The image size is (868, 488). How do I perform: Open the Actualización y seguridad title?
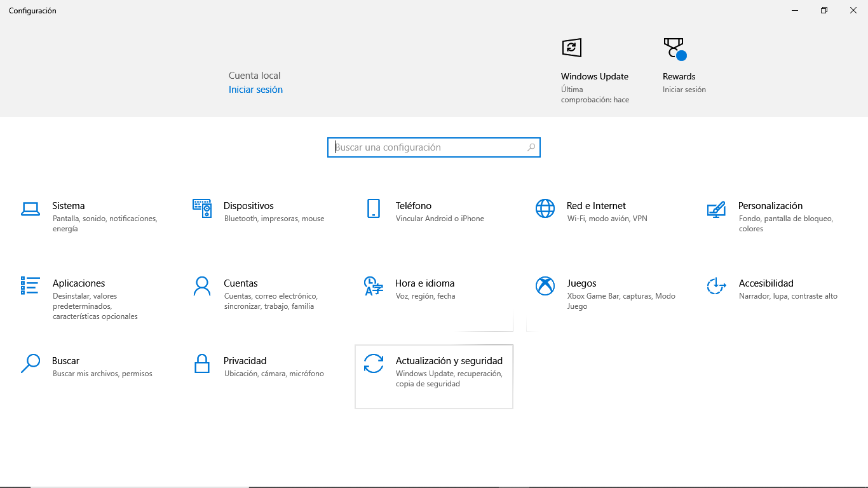pyautogui.click(x=449, y=361)
